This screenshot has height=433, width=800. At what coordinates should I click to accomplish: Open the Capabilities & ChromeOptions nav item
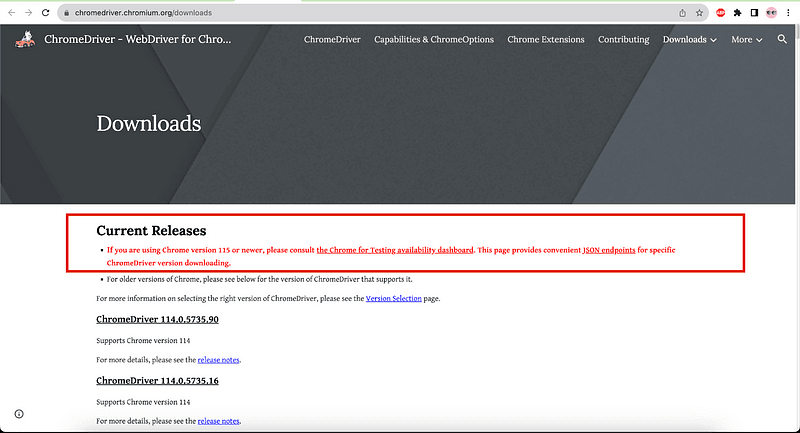click(434, 39)
